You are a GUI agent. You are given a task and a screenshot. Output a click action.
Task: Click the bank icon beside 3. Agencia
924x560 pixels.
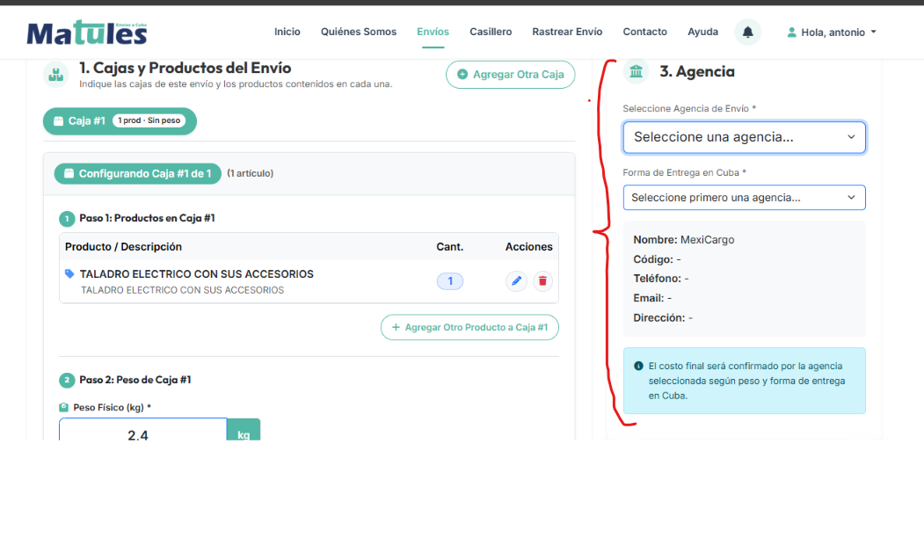[636, 72]
